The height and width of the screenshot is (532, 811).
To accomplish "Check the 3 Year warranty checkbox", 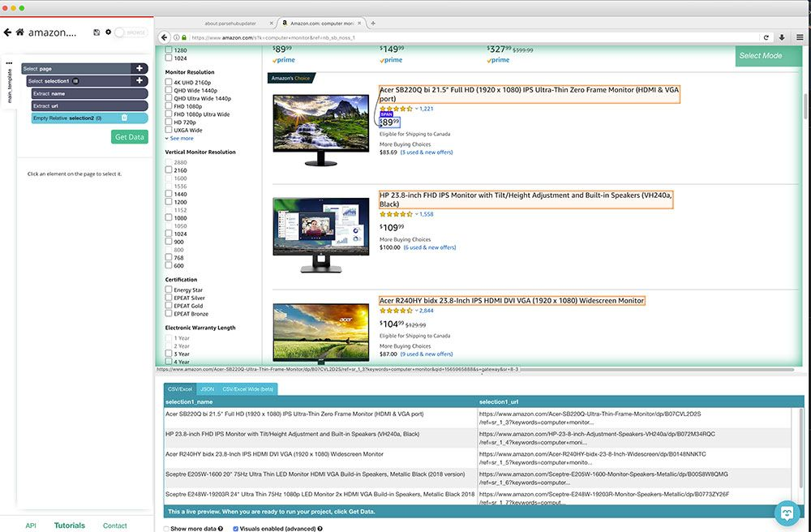I will [169, 354].
